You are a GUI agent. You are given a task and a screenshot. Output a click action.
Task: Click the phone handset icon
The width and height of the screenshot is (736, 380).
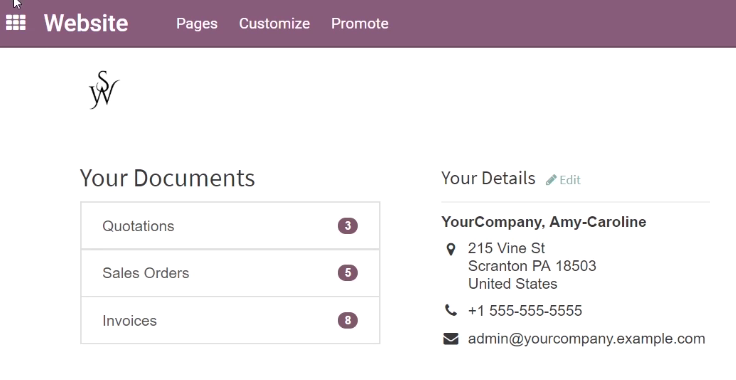[x=451, y=310]
